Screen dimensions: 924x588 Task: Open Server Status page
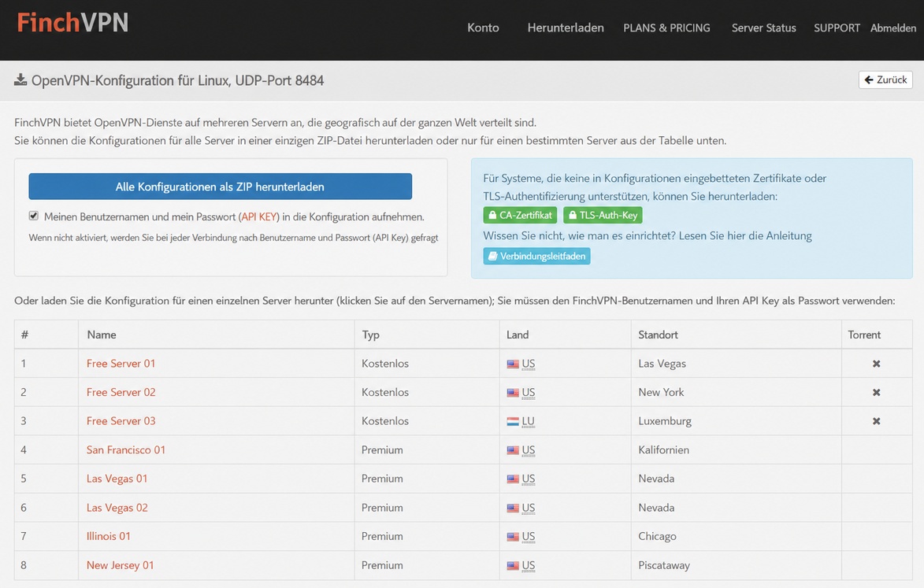tap(764, 28)
